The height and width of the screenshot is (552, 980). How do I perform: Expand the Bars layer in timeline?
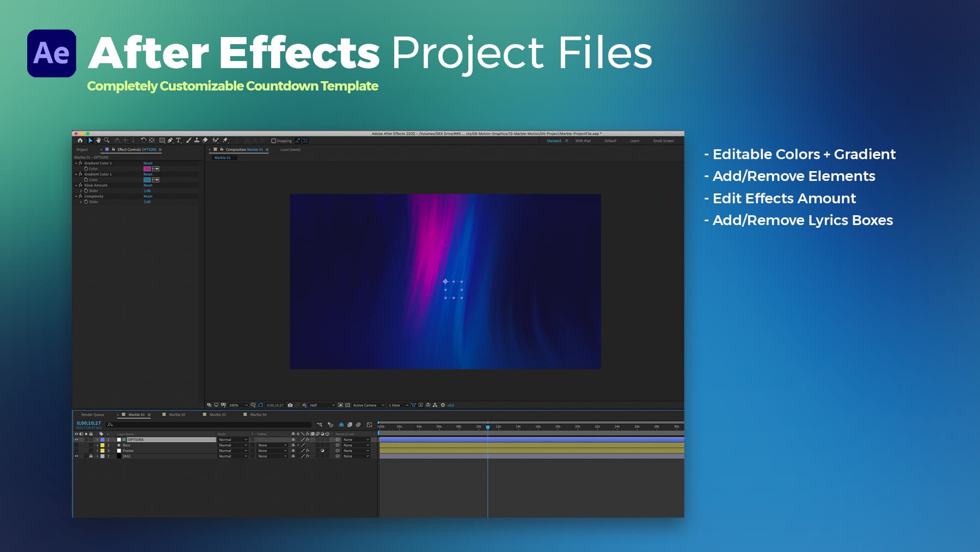[x=97, y=445]
